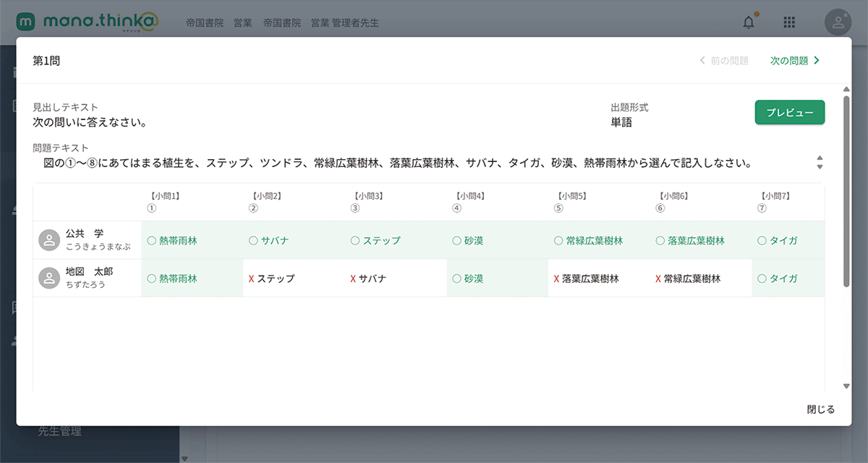Image resolution: width=868 pixels, height=463 pixels.
Task: Click the chevron beside 前の問題
Action: pyautogui.click(x=702, y=61)
